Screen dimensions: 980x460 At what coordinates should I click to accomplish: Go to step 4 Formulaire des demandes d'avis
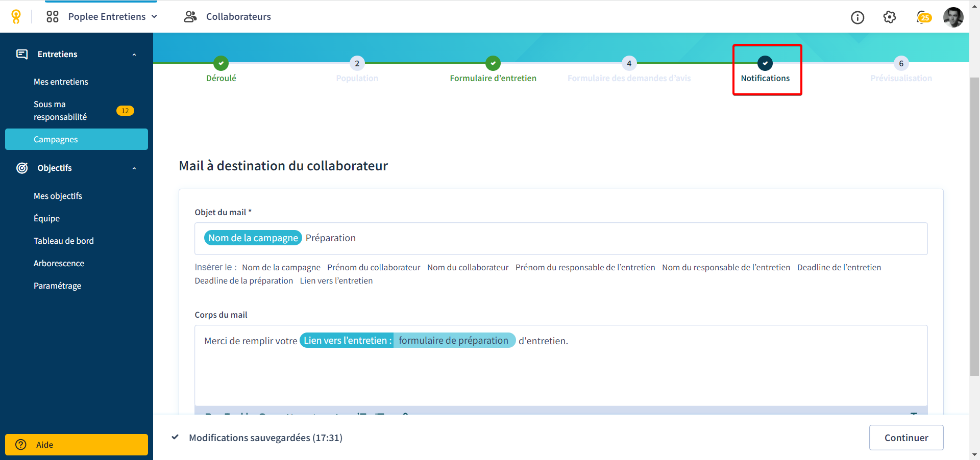(x=629, y=69)
